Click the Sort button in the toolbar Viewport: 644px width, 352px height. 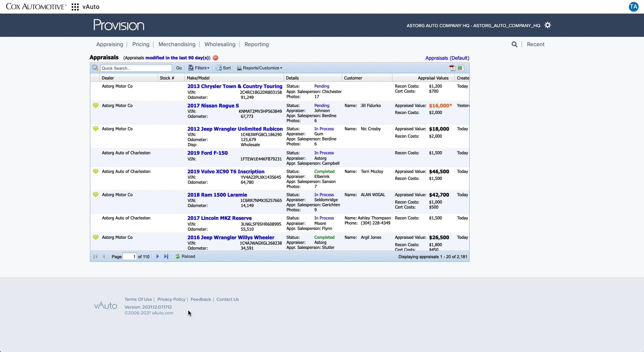[224, 68]
